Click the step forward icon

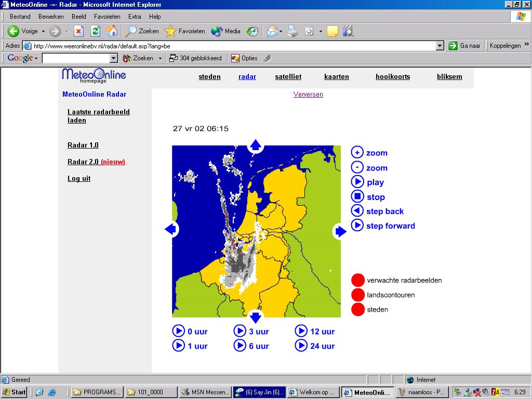click(x=357, y=225)
